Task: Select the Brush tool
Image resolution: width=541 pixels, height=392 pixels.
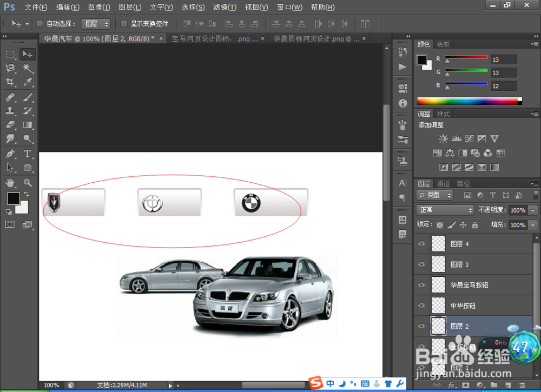Action: pyautogui.click(x=27, y=97)
